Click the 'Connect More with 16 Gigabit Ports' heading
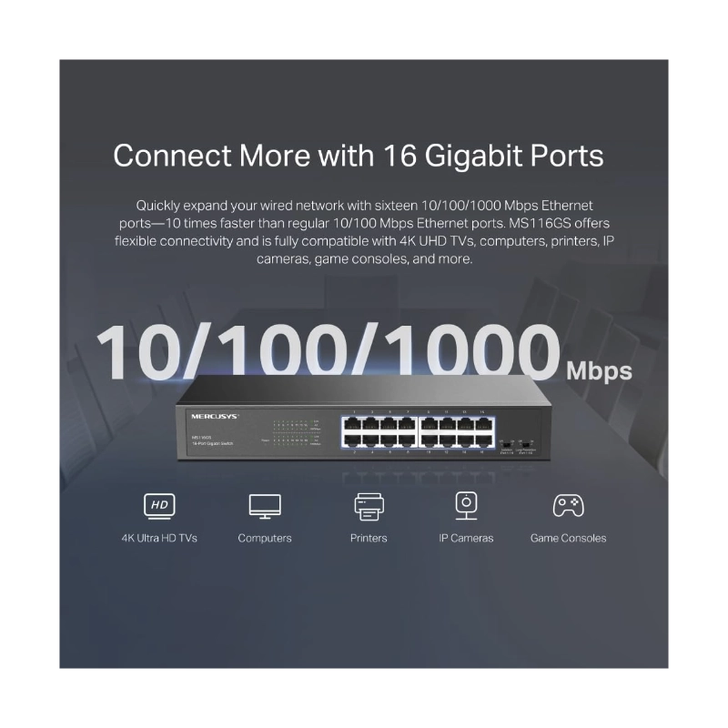Viewport: 728px width, 728px height. tap(359, 155)
